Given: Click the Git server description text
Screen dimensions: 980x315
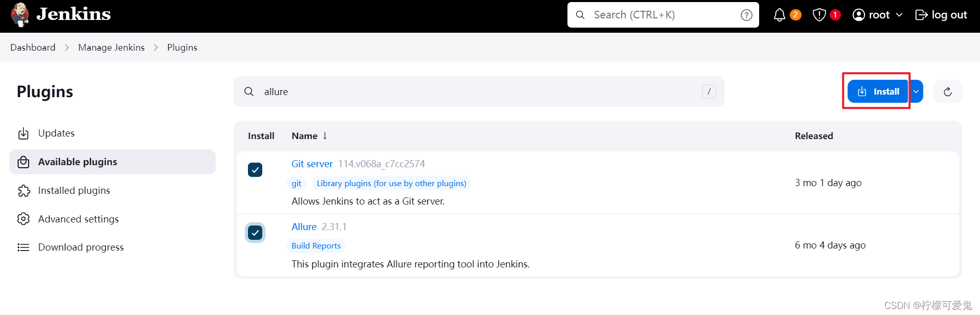Looking at the screenshot, I should [368, 201].
